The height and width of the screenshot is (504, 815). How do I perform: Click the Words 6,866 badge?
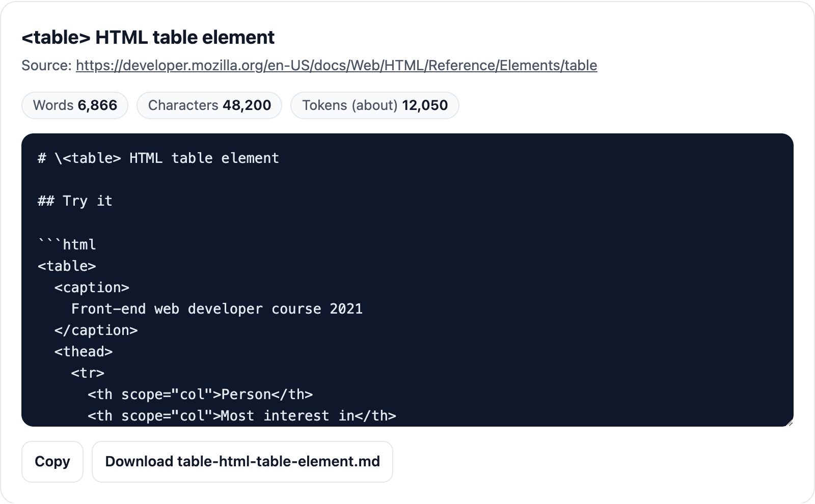(75, 105)
